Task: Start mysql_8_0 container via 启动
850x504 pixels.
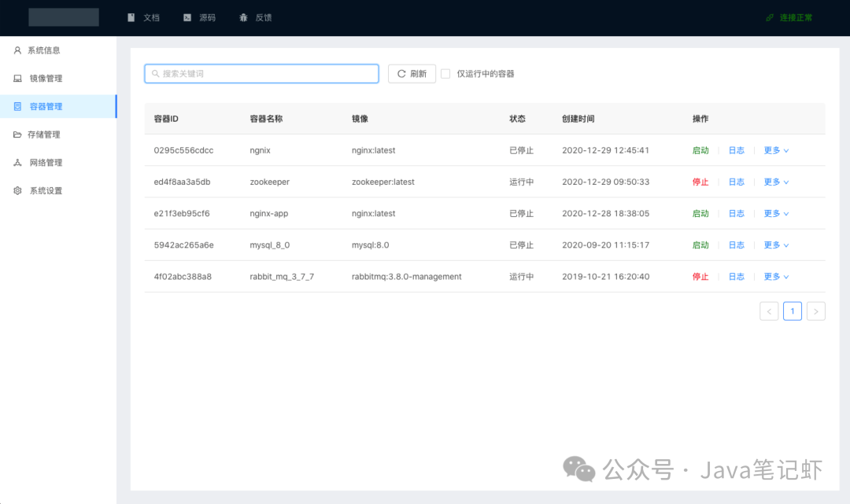Action: point(700,245)
